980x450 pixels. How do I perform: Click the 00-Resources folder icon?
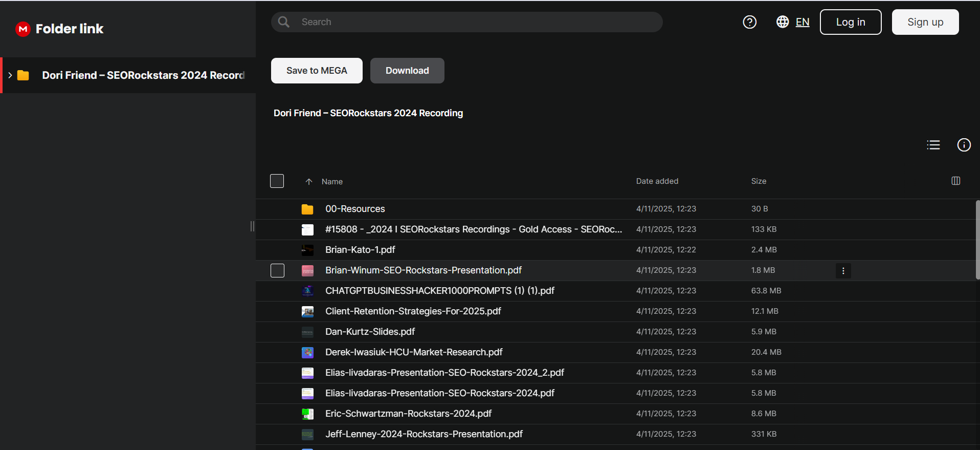[x=307, y=209]
